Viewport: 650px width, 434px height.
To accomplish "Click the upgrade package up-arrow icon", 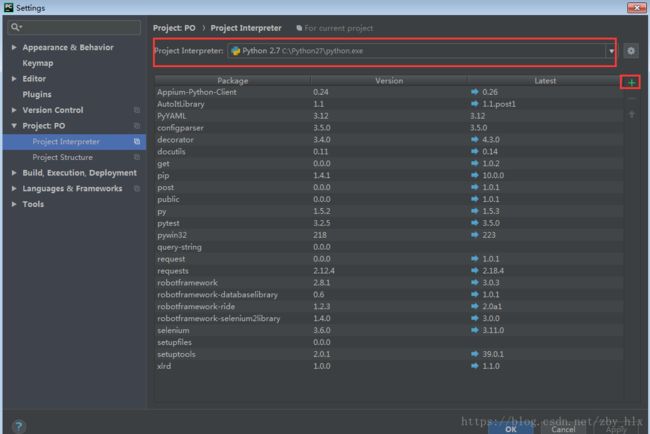I will click(x=631, y=114).
